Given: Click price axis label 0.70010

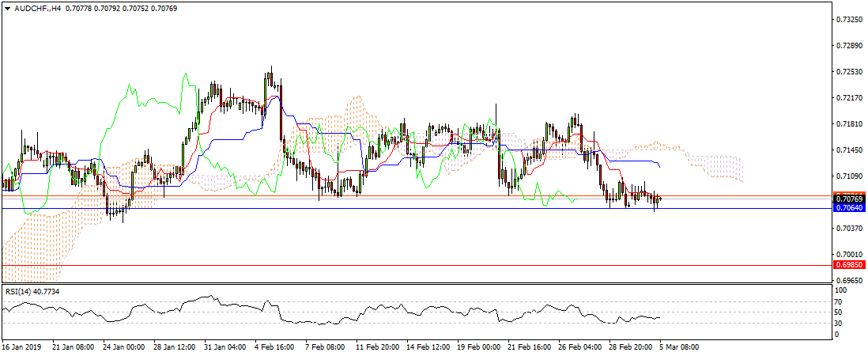Looking at the screenshot, I should [x=848, y=254].
